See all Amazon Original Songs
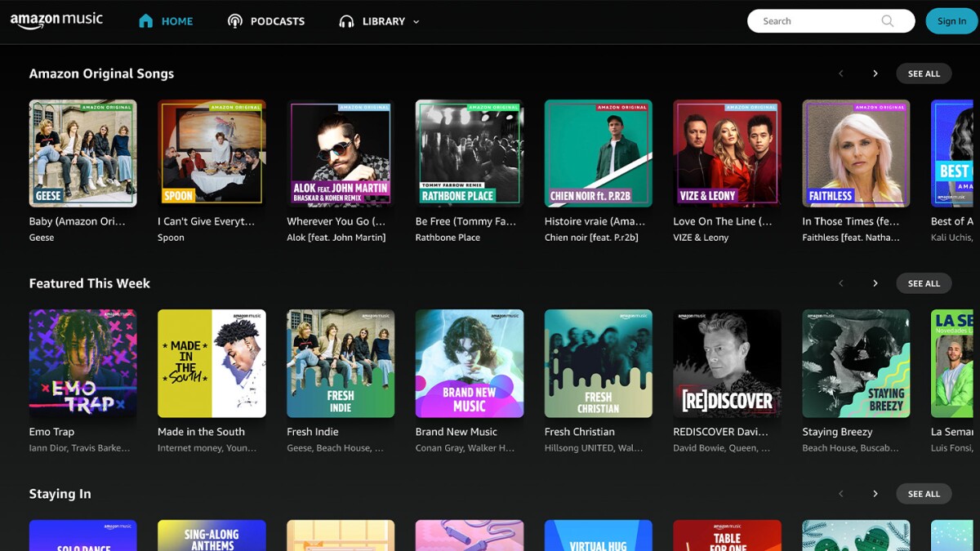The height and width of the screenshot is (551, 980). tap(924, 73)
